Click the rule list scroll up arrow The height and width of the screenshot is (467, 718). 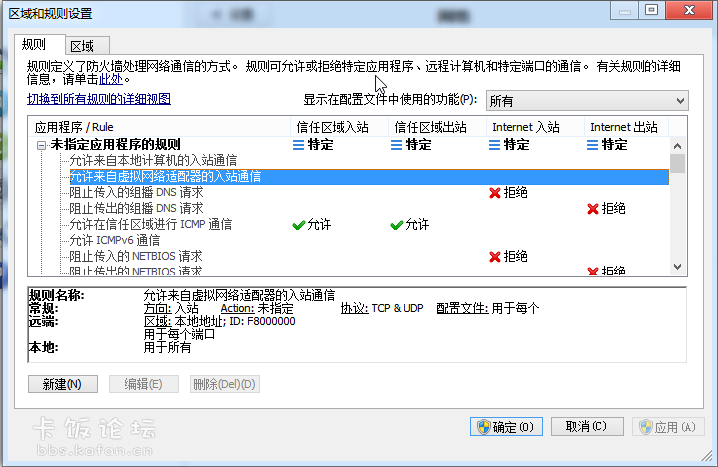[x=678, y=146]
